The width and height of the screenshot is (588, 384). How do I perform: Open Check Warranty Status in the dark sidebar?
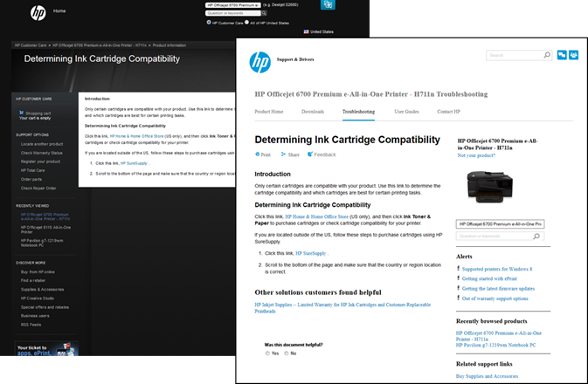42,153
